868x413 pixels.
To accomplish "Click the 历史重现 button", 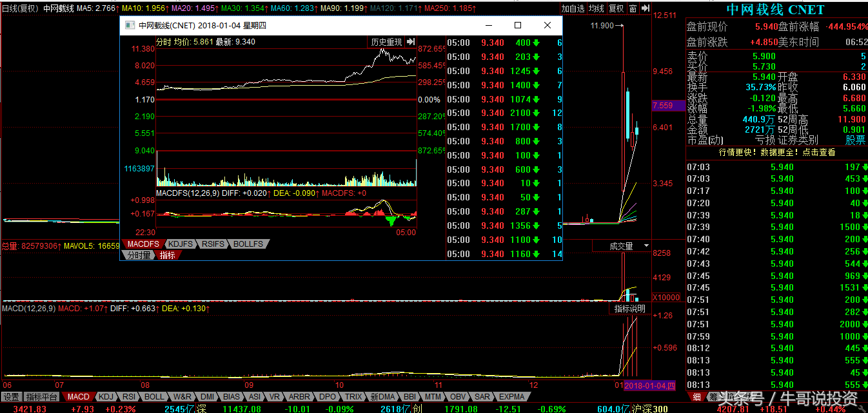I will click(386, 42).
